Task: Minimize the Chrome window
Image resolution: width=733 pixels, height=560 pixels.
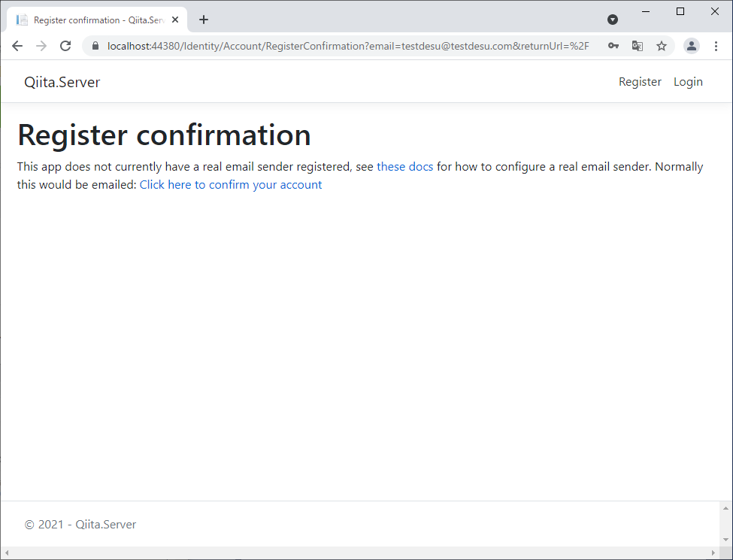Action: coord(646,11)
